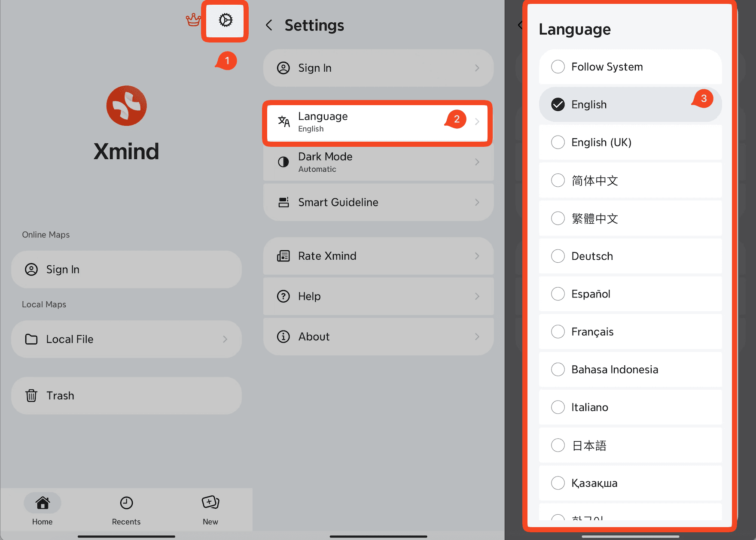Open Settings Sign In row chevron
Image resolution: width=756 pixels, height=540 pixels.
pos(477,68)
